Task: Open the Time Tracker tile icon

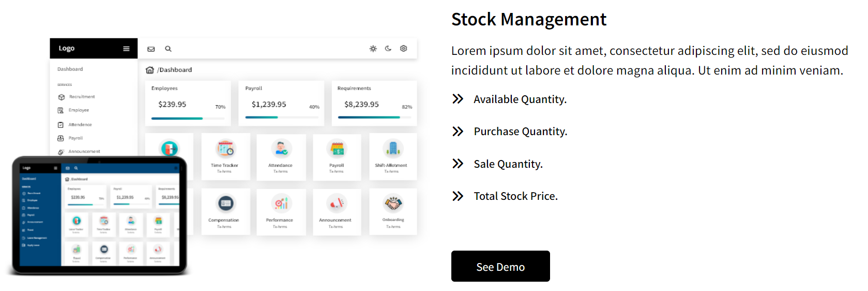Action: [225, 149]
